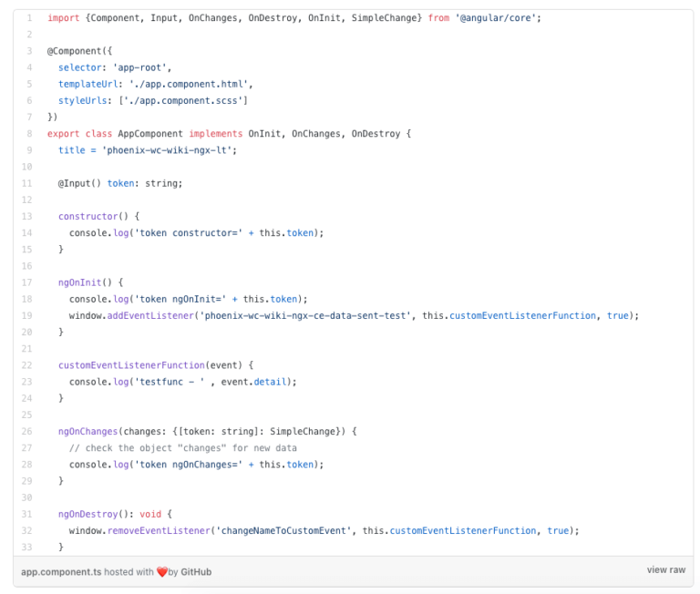
Task: Click the '@Component({' decorator text
Action: (80, 51)
